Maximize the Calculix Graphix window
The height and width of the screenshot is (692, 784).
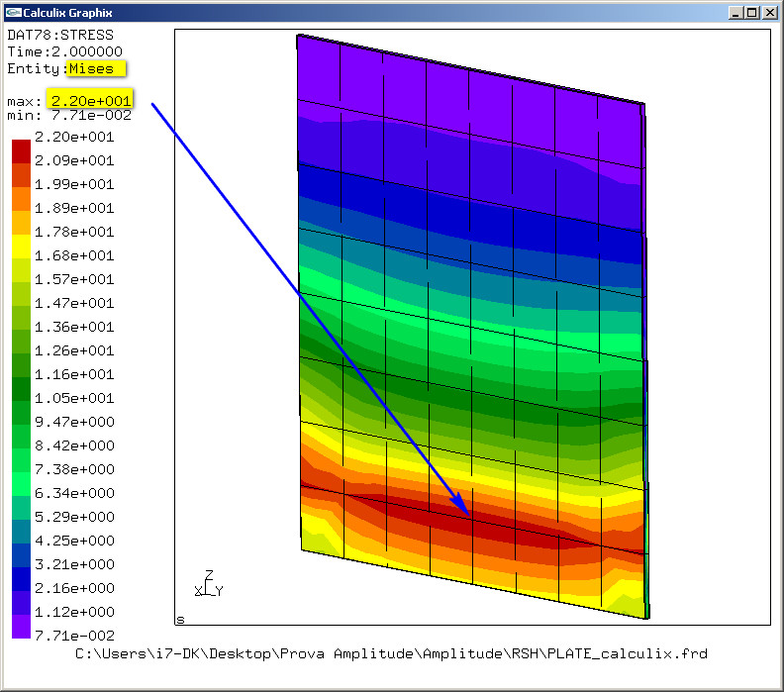(x=751, y=13)
